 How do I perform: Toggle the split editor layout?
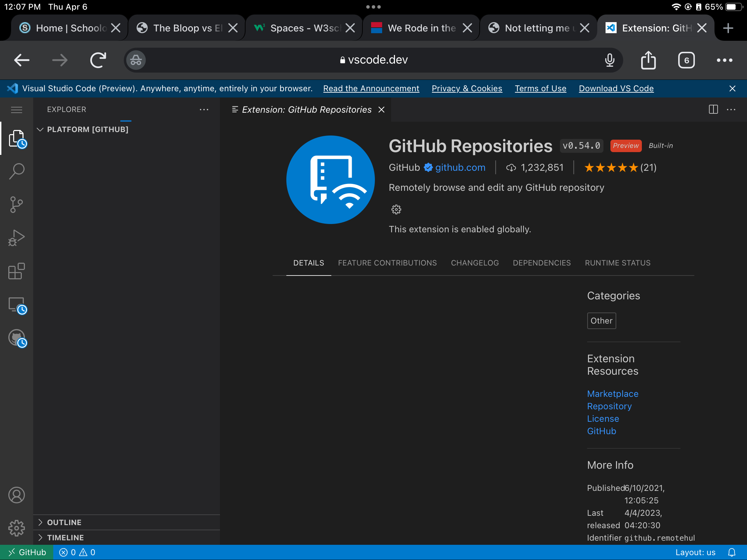(x=713, y=110)
